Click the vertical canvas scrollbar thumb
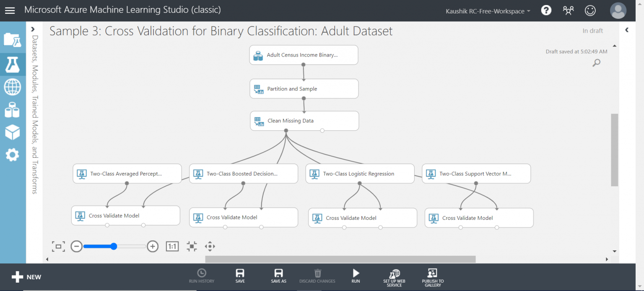Viewport: 644px width, 291px height. 615,150
